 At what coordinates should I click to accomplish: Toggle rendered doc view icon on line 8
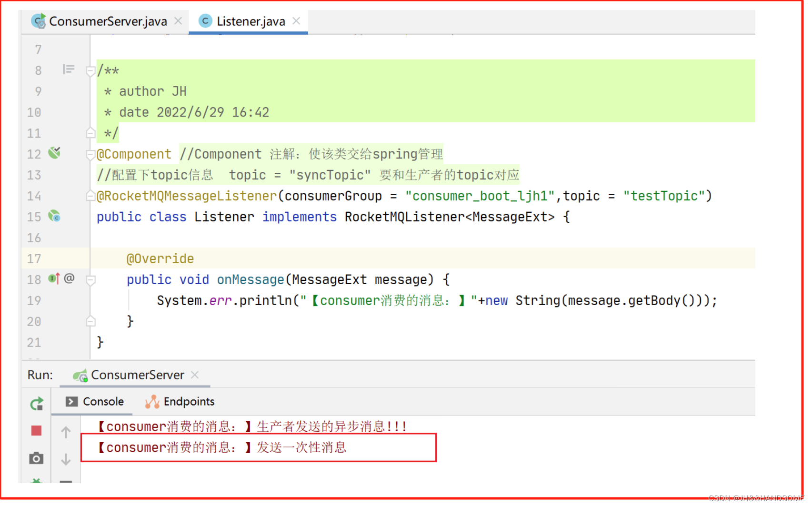(x=69, y=69)
